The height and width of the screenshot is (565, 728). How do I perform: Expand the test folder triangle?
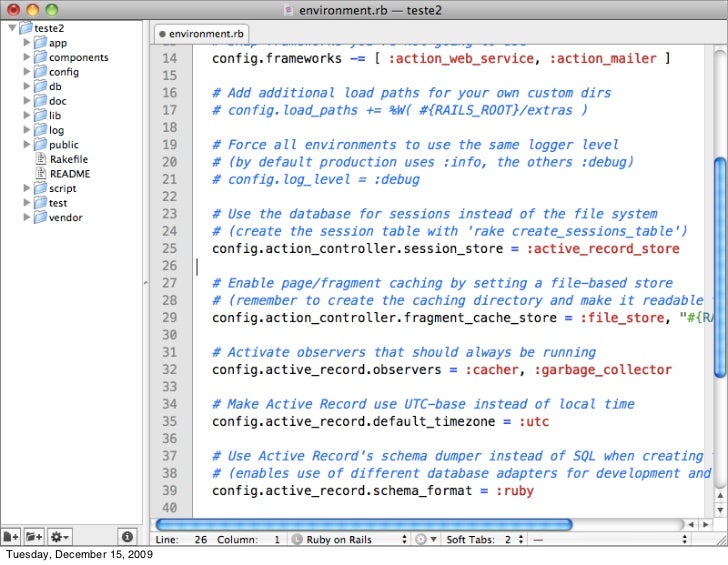[26, 203]
